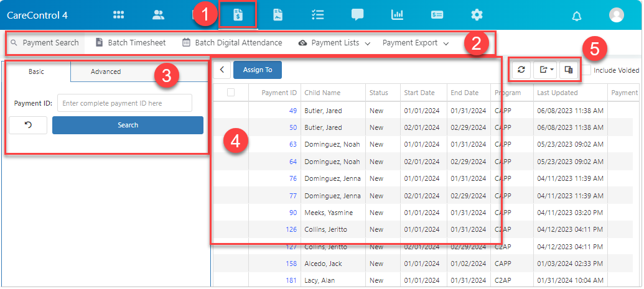Open the Batch Timesheet menu item
Viewport: 644px width, 289px height.
(131, 43)
